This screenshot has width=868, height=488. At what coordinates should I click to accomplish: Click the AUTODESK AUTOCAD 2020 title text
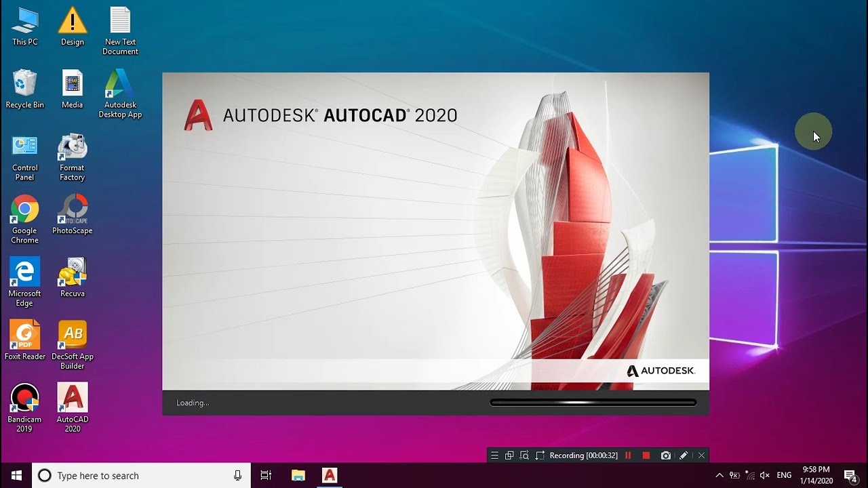point(340,115)
